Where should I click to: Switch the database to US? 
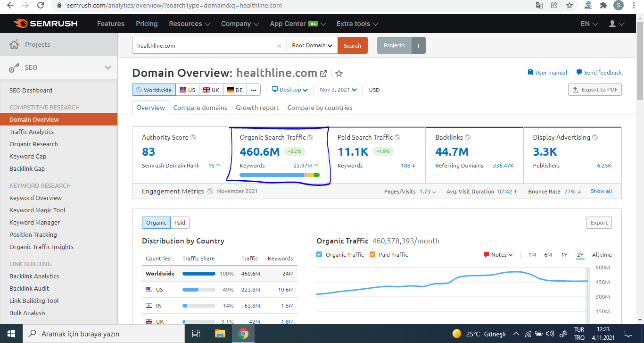click(187, 90)
